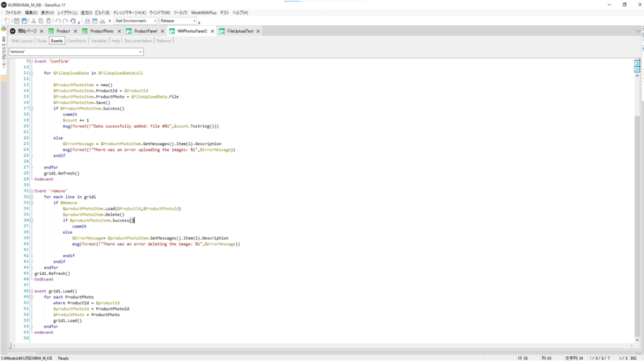Collapse the if block at line 17
The height and width of the screenshot is (364, 644).
[x=31, y=109]
